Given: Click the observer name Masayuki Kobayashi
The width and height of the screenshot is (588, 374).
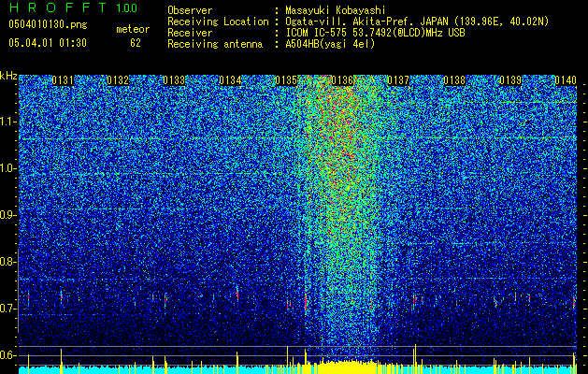Looking at the screenshot, I should point(336,10).
